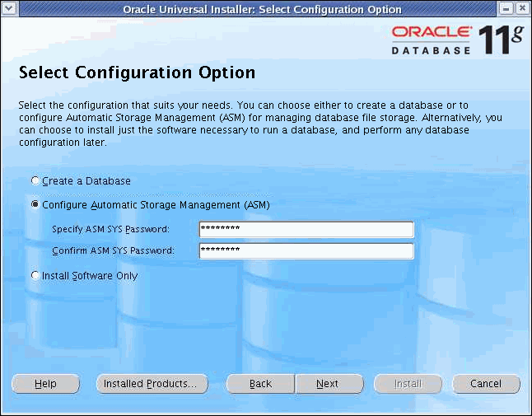532x416 pixels.
Task: Choose Configure Automatic Storage Management radio button
Action: (35, 204)
